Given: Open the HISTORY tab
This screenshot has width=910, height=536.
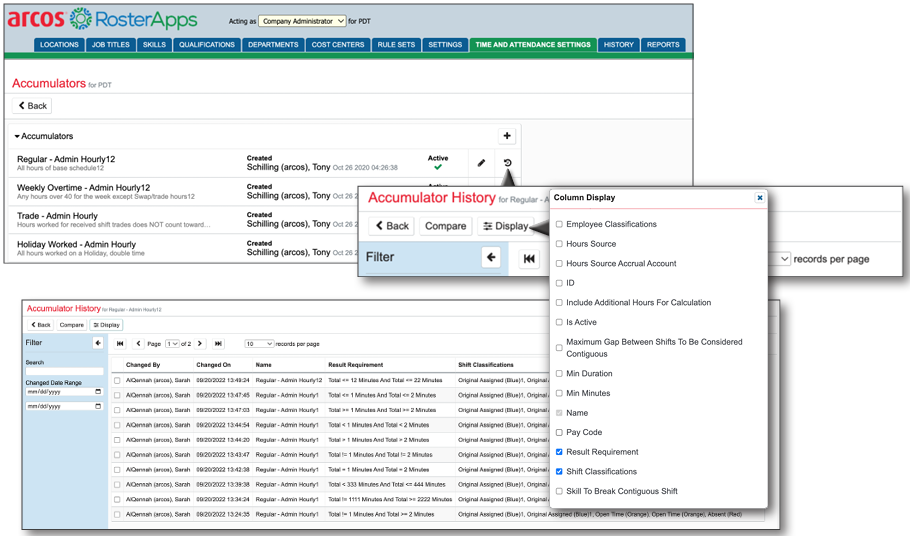Looking at the screenshot, I should point(619,45).
